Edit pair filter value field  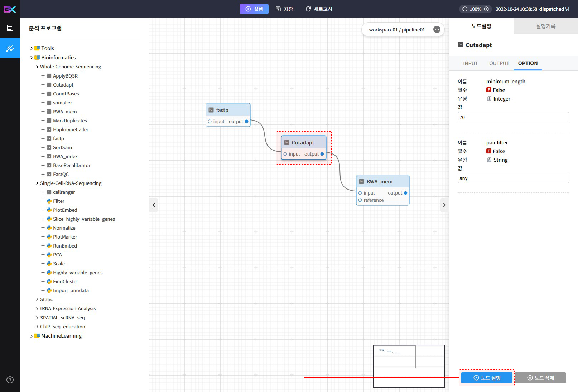click(x=513, y=178)
